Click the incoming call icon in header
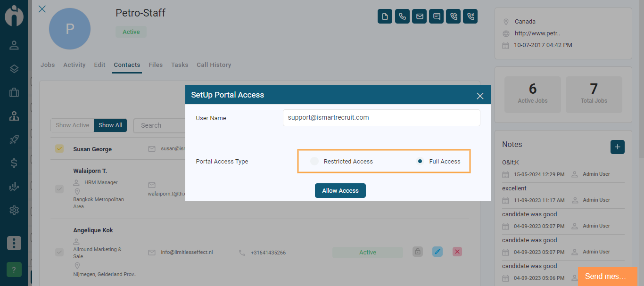 coord(471,16)
